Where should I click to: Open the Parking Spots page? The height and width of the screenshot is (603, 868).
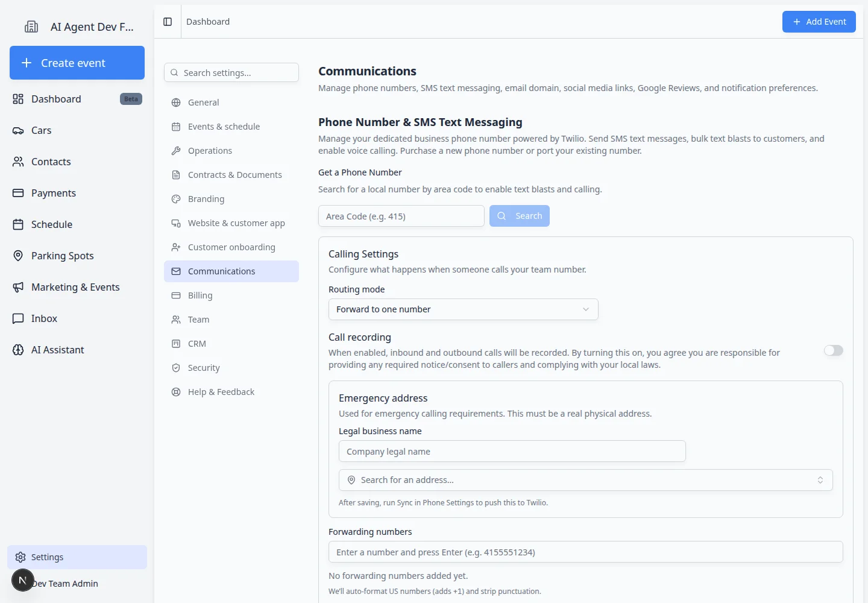pos(77,256)
